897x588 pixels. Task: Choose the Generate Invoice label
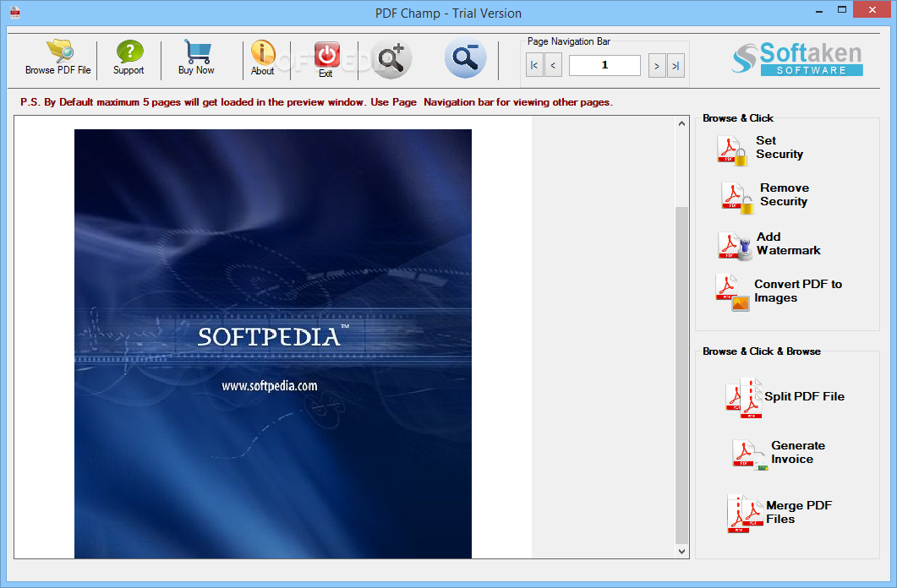[x=798, y=452]
